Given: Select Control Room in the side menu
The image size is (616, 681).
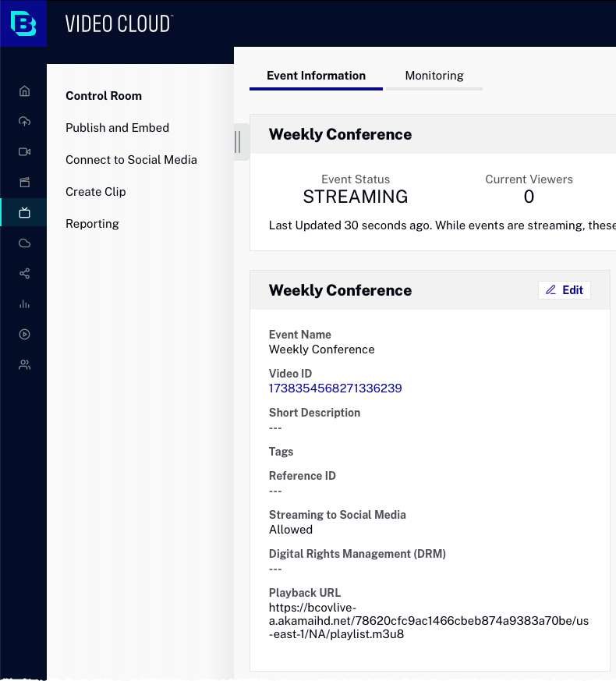Looking at the screenshot, I should [x=104, y=96].
